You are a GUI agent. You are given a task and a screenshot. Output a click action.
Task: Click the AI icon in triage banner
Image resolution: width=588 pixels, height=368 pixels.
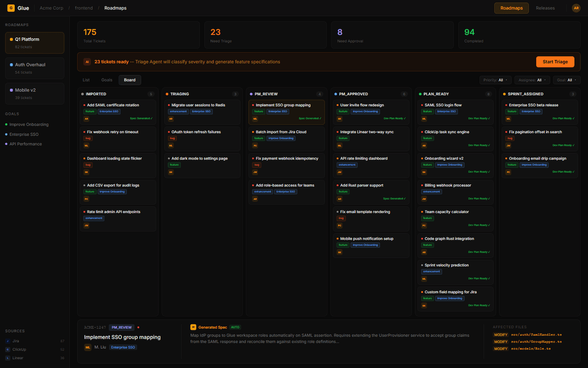(87, 62)
